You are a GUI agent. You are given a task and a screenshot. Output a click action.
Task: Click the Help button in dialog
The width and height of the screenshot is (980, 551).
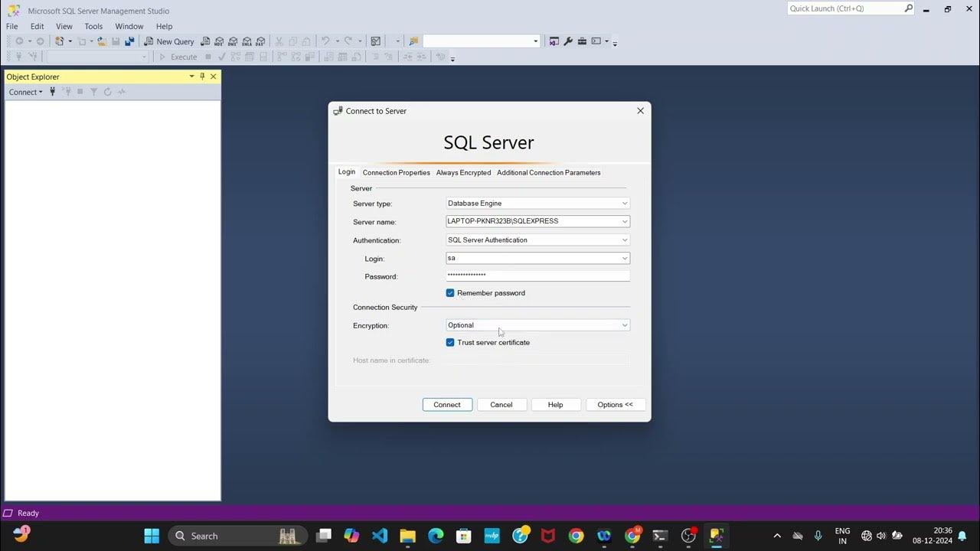(556, 404)
